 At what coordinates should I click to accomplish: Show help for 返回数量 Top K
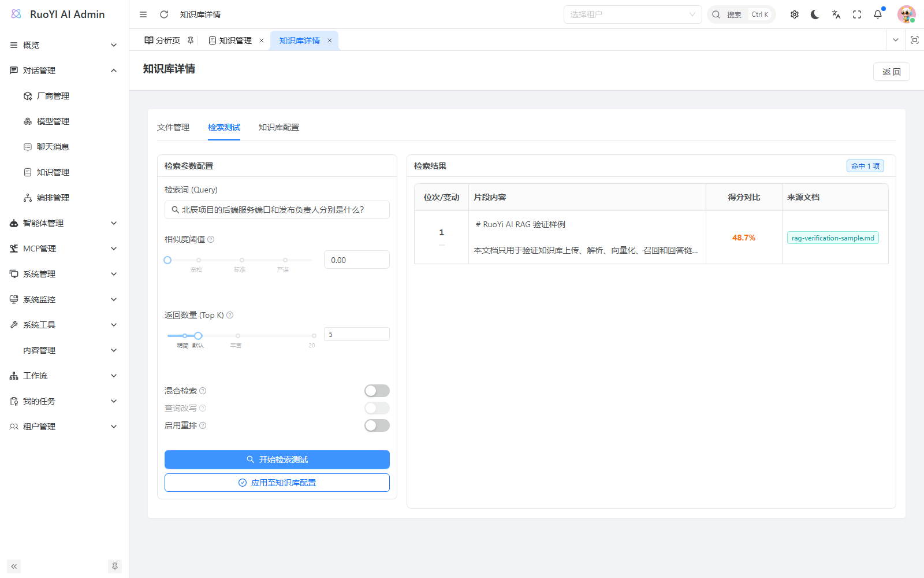[x=230, y=315]
